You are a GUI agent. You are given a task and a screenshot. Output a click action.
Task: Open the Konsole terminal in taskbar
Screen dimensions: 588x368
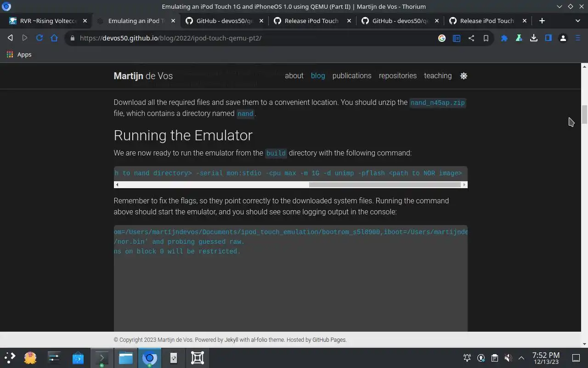coord(102,357)
